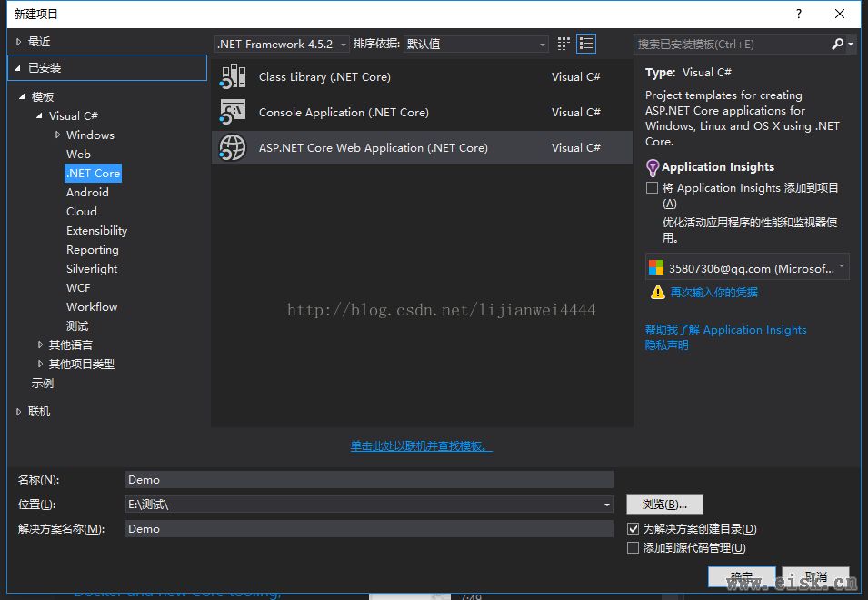Select the Cloud category
The height and width of the screenshot is (600, 868).
pos(82,212)
